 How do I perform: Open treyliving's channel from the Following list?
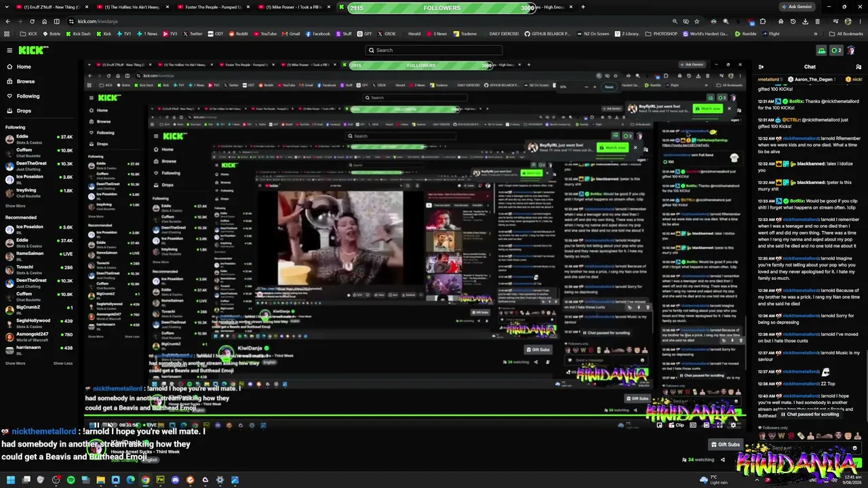click(x=39, y=192)
